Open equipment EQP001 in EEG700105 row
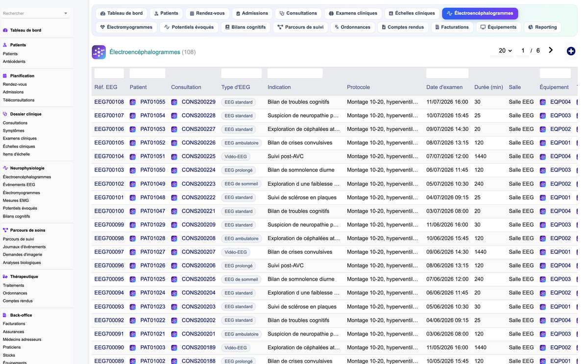This screenshot has width=588, height=364. coord(561,143)
